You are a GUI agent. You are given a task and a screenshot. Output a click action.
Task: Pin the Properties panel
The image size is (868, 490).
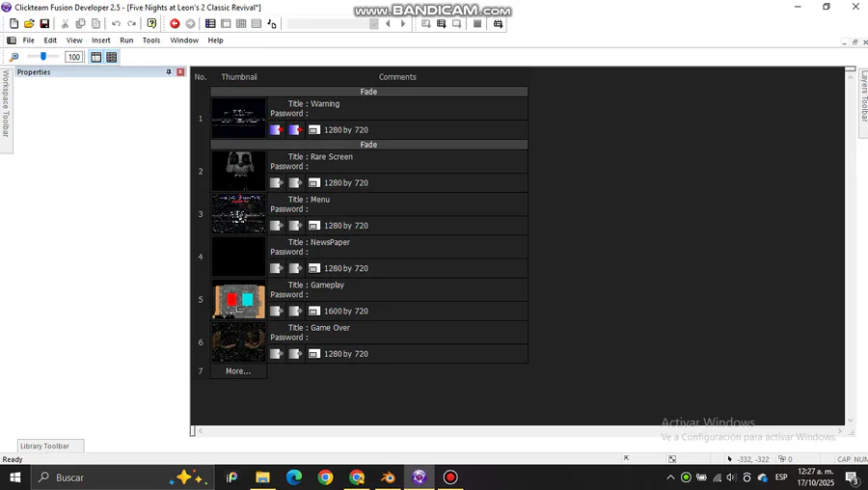pyautogui.click(x=169, y=72)
